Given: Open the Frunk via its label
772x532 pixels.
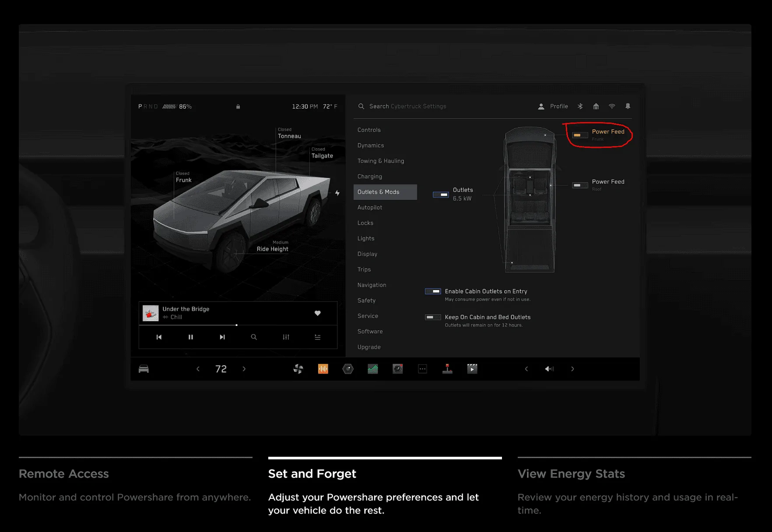Looking at the screenshot, I should pyautogui.click(x=184, y=180).
